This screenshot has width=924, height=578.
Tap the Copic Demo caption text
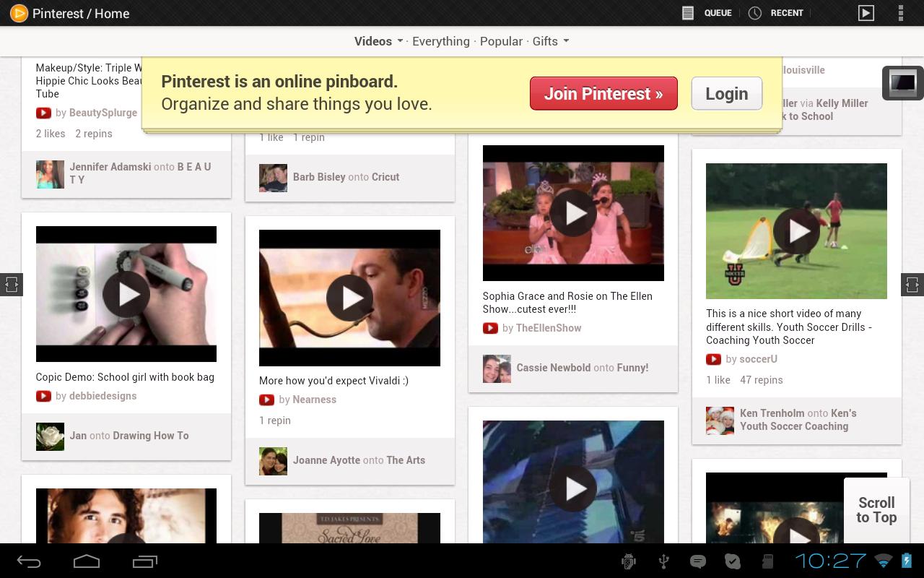pos(125,377)
